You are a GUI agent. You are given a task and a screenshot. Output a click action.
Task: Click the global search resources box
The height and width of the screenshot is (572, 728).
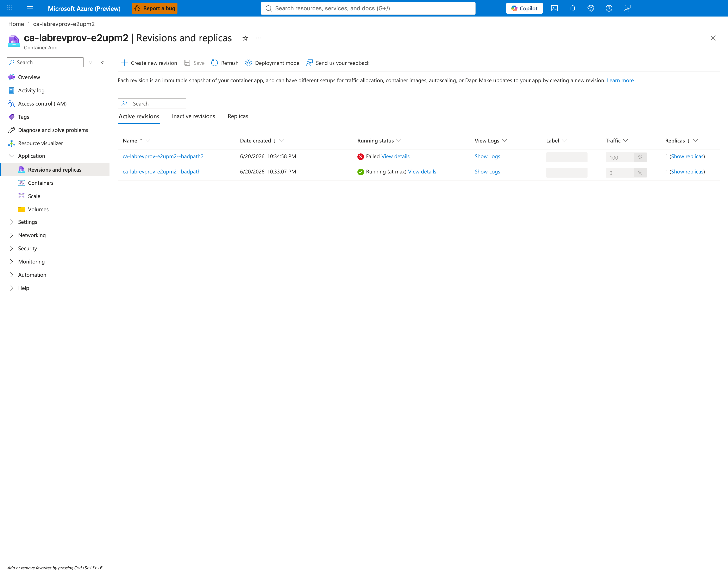click(368, 8)
